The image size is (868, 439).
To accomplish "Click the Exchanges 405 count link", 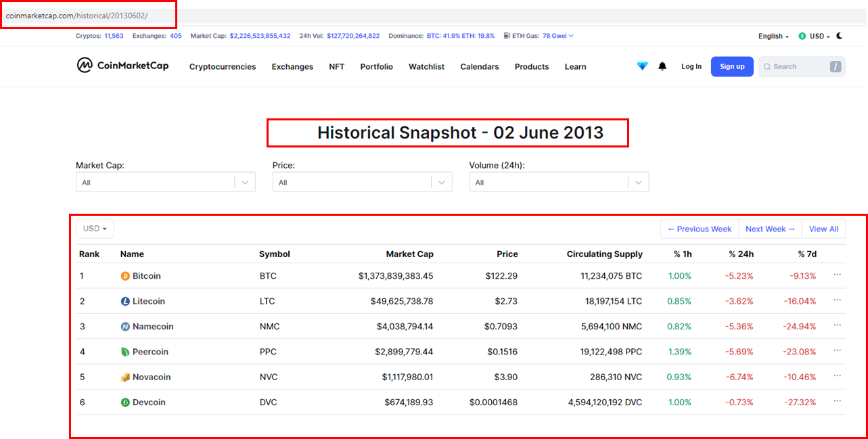I will (176, 36).
